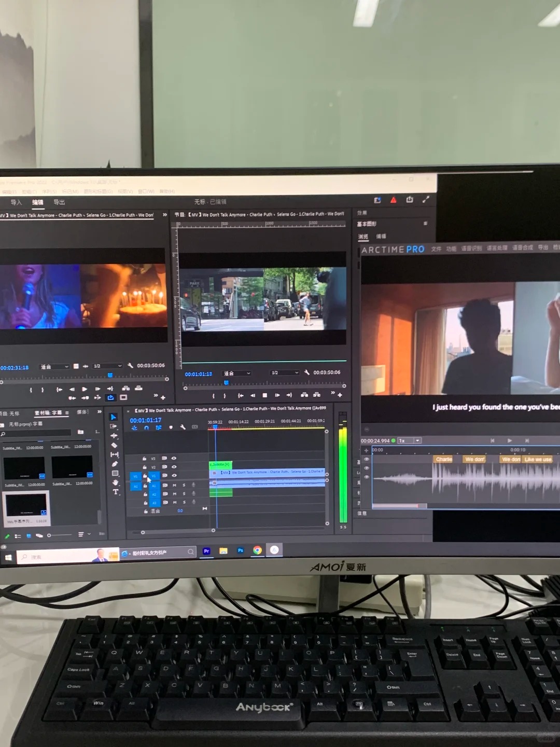Expand Program monitor transport overflow chevrons
Image resolution: width=560 pixels, height=747 pixels.
click(x=333, y=393)
